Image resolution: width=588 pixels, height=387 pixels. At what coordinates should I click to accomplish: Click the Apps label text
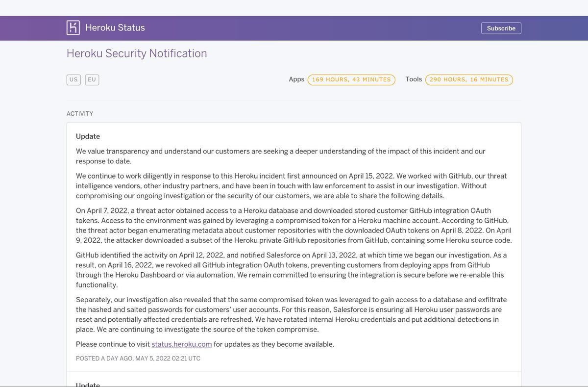click(296, 79)
